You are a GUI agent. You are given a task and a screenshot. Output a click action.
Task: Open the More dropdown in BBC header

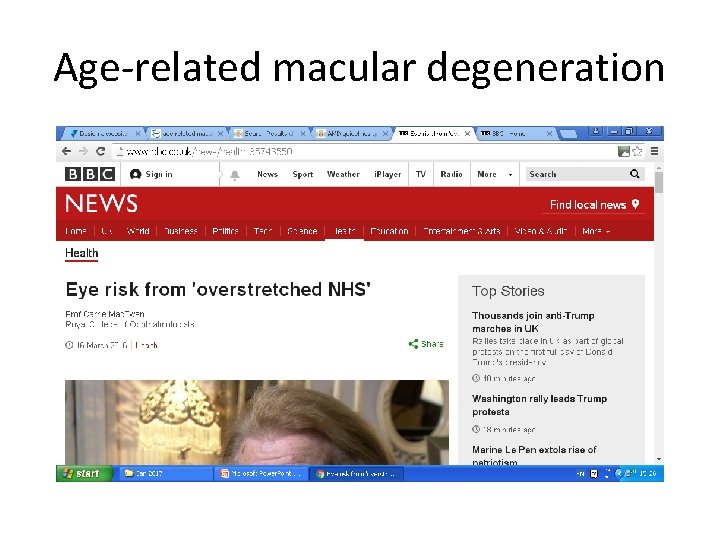coord(495,174)
